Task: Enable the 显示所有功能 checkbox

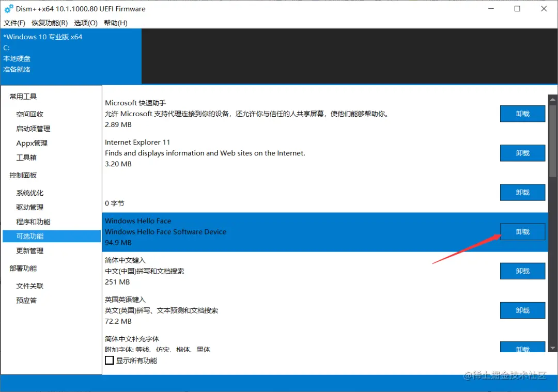Action: 109,360
